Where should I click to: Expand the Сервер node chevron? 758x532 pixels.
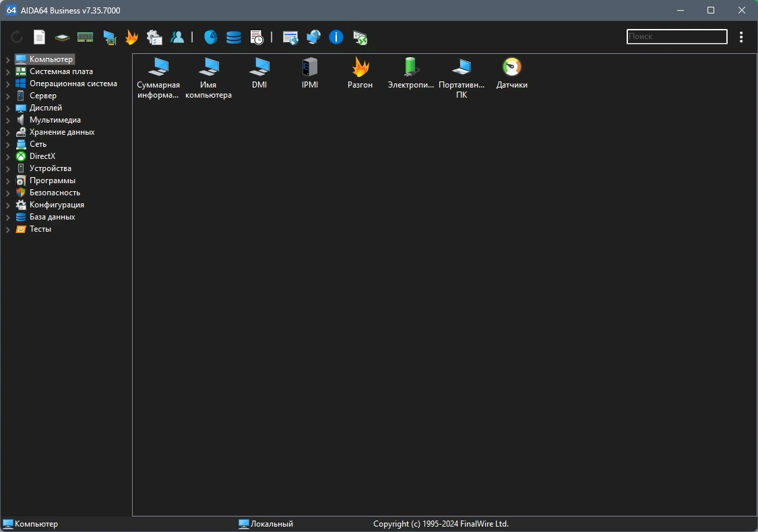(x=7, y=96)
